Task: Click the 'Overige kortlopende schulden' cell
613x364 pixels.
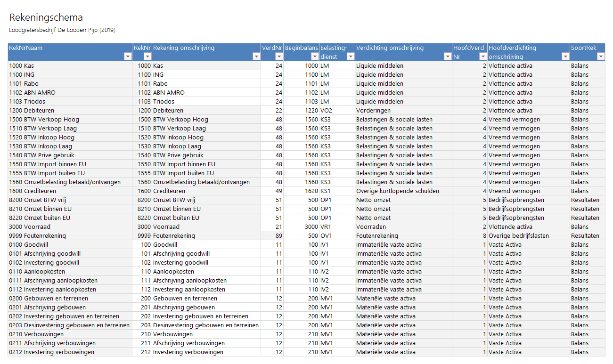Action: 397,191
